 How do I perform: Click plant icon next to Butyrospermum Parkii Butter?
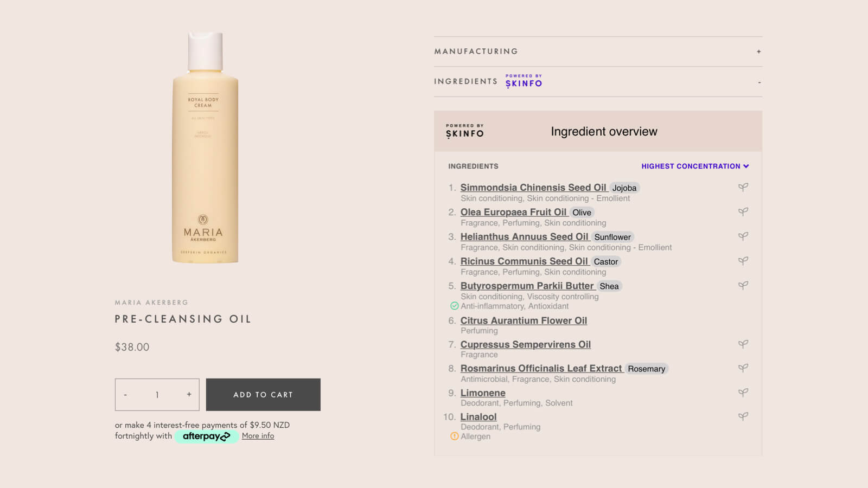743,285
